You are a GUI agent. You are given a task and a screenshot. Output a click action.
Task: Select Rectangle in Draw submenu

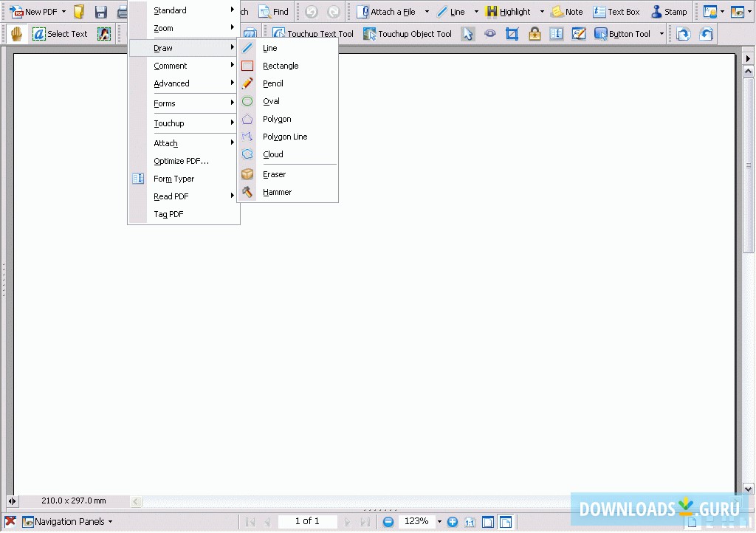click(x=288, y=66)
